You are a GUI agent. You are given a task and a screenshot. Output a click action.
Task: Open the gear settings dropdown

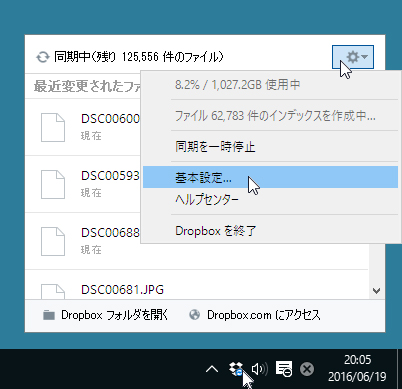353,57
